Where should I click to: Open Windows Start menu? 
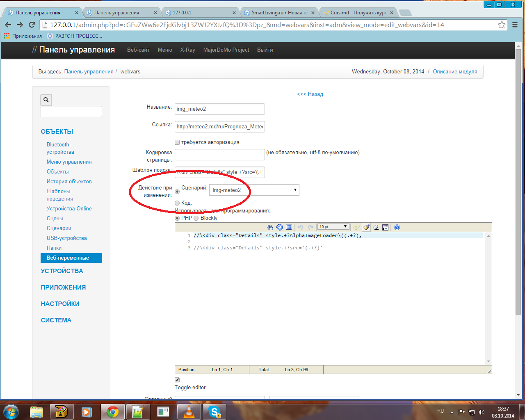(11, 411)
